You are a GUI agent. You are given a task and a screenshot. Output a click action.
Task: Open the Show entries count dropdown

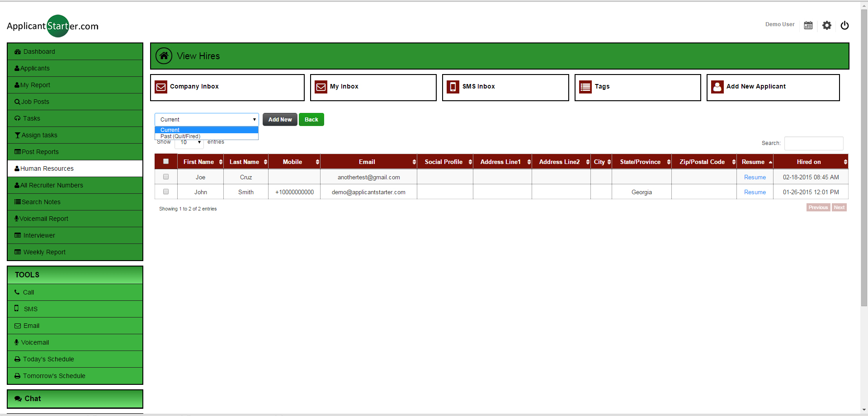click(189, 142)
